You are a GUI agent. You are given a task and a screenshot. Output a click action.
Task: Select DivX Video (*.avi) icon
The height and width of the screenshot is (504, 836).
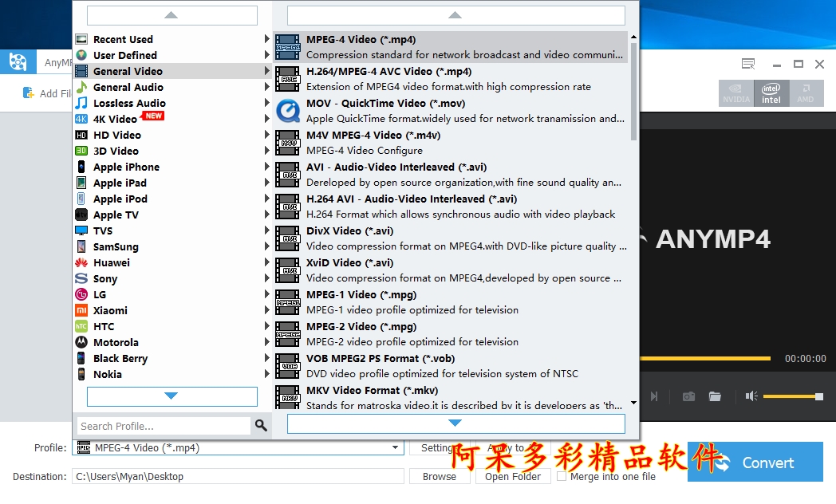pyautogui.click(x=288, y=239)
